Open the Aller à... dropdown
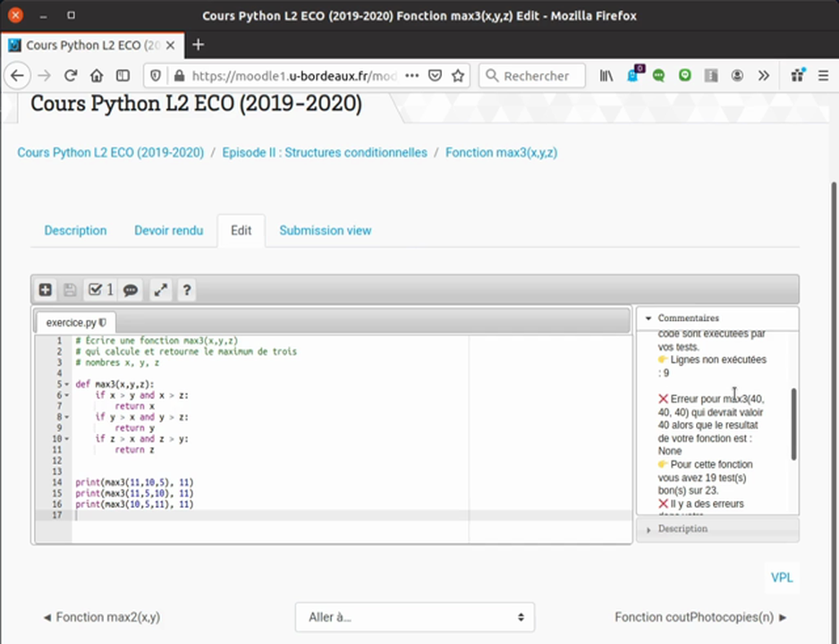This screenshot has width=839, height=644. (x=415, y=617)
